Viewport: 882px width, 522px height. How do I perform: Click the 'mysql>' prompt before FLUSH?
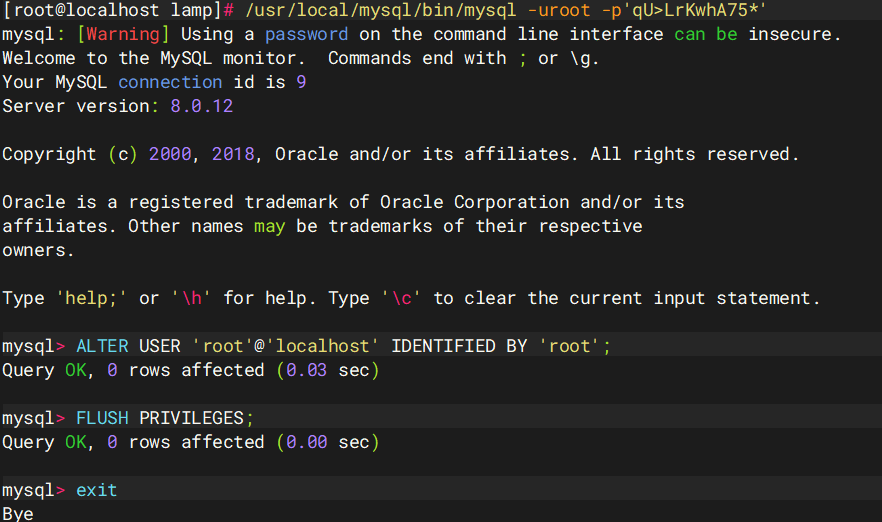pos(34,418)
